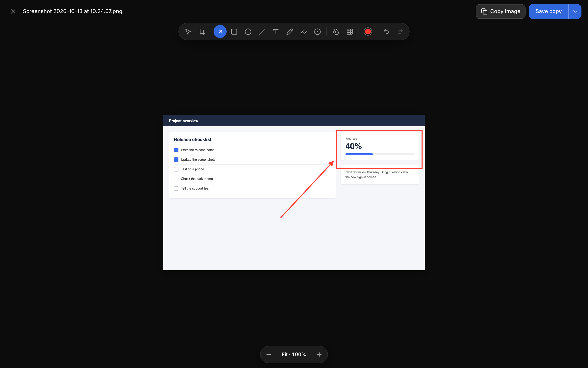Click the "Release checklist" heading
The image size is (588, 368).
pyautogui.click(x=193, y=139)
